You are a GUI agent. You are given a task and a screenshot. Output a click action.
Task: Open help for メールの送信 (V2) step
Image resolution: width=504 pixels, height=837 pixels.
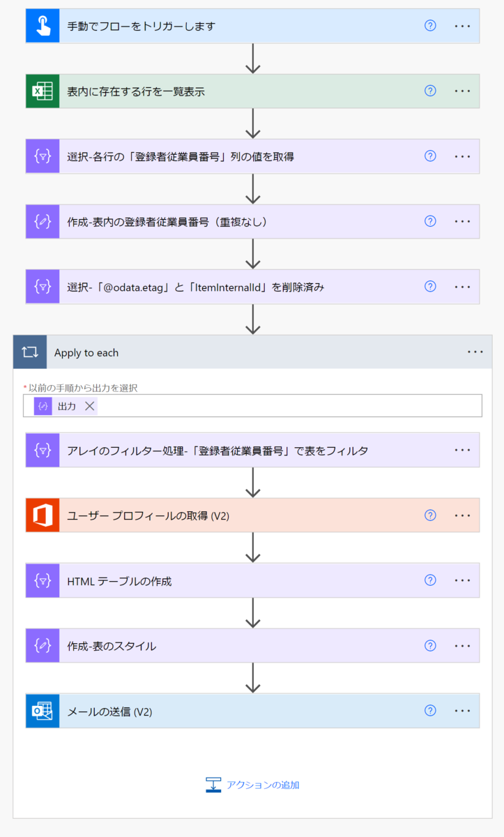(x=430, y=711)
